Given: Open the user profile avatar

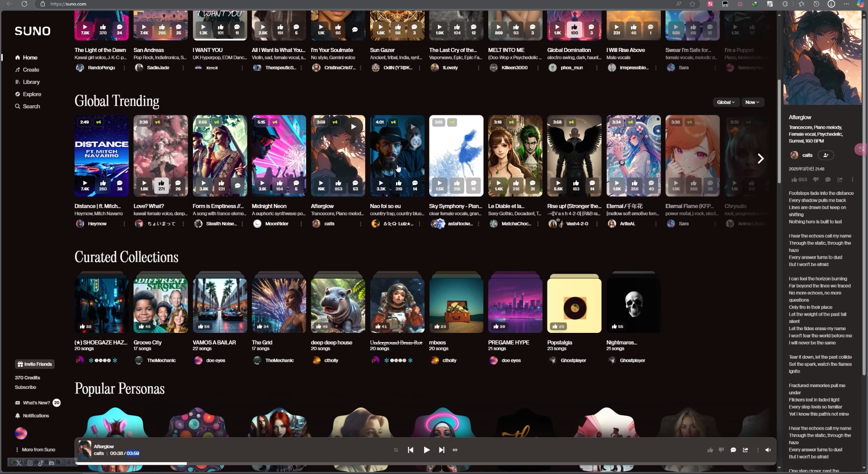Looking at the screenshot, I should (21, 433).
